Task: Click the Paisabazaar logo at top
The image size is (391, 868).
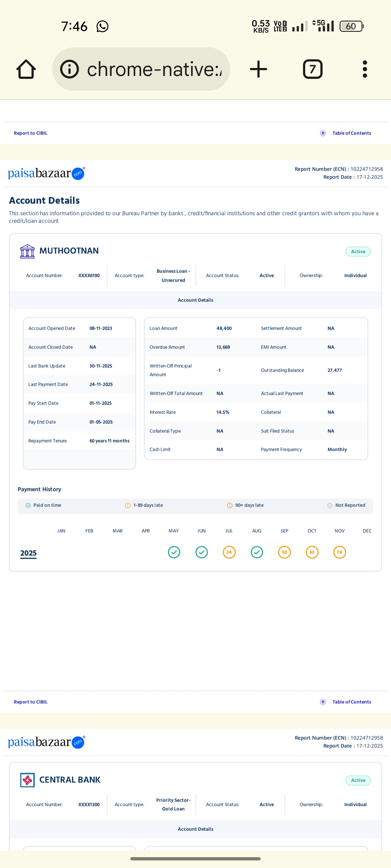Action: [x=46, y=174]
